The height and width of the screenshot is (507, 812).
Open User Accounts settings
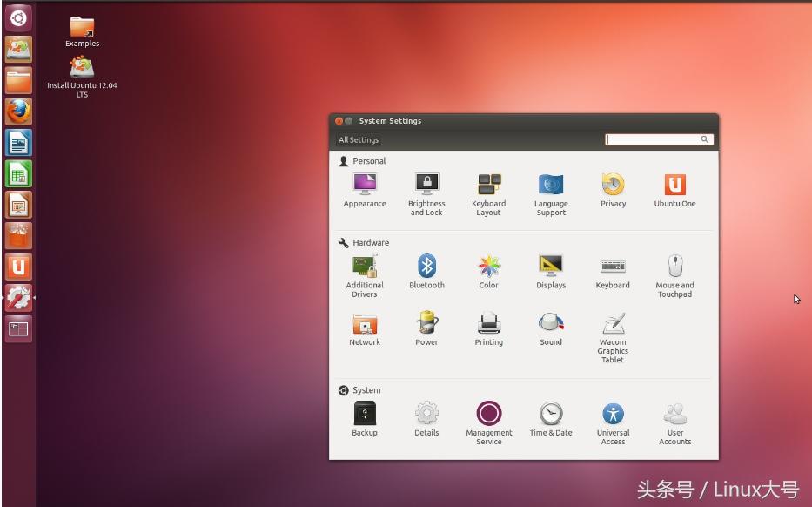[674, 423]
